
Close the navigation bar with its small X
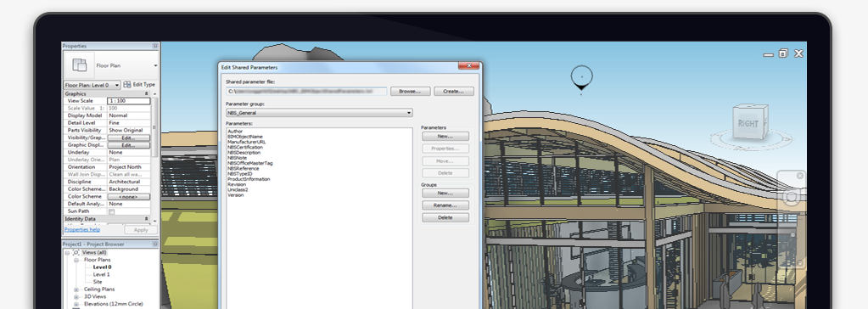(799, 176)
